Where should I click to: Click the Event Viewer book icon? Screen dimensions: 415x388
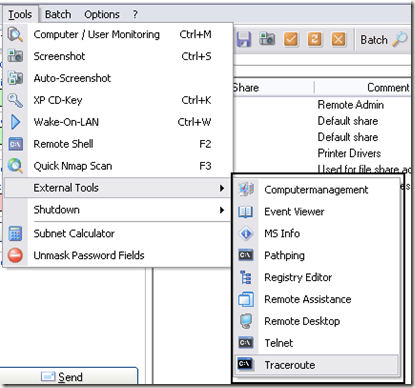tap(246, 212)
